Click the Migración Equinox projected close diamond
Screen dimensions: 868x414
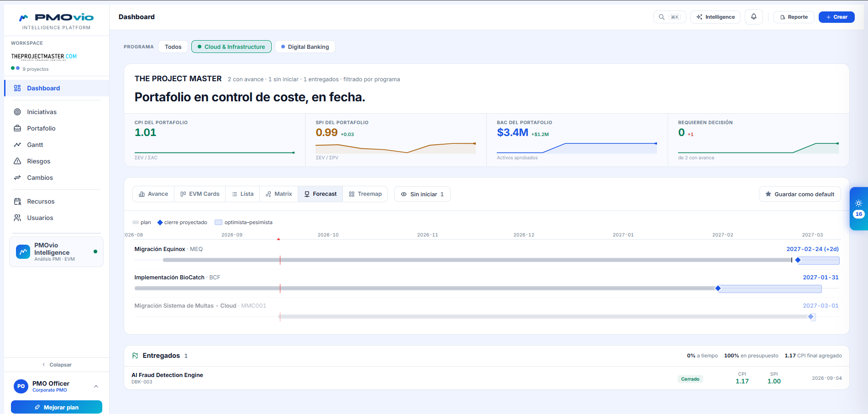click(798, 260)
